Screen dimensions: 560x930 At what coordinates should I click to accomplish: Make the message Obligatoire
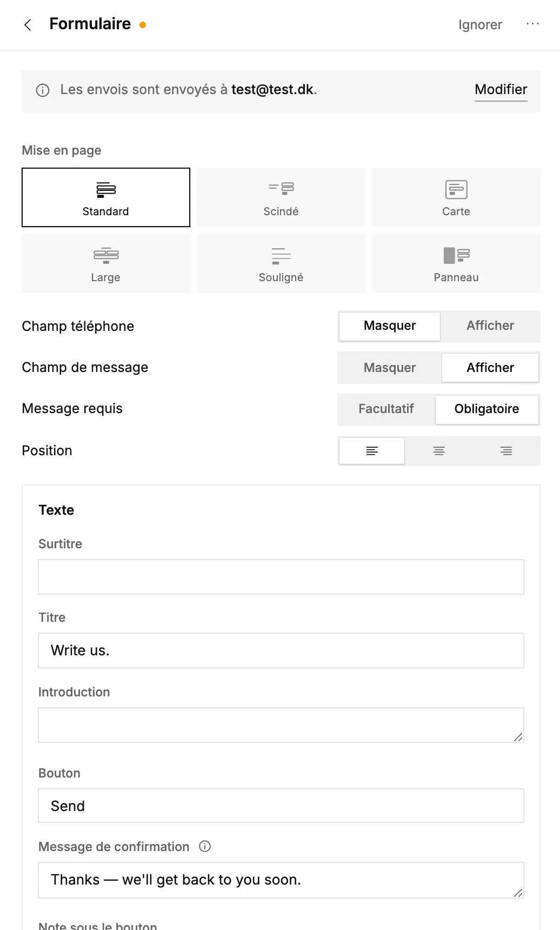487,409
